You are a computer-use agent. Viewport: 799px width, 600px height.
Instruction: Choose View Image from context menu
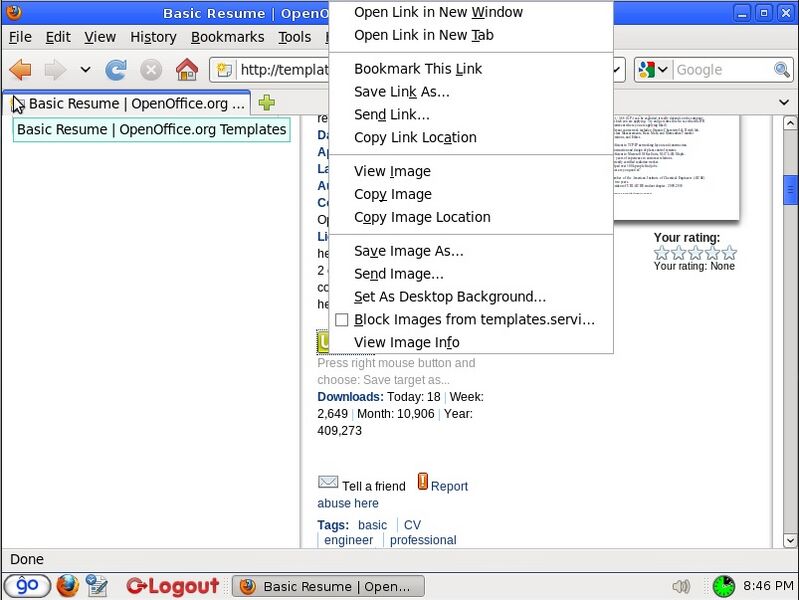pyautogui.click(x=470, y=171)
